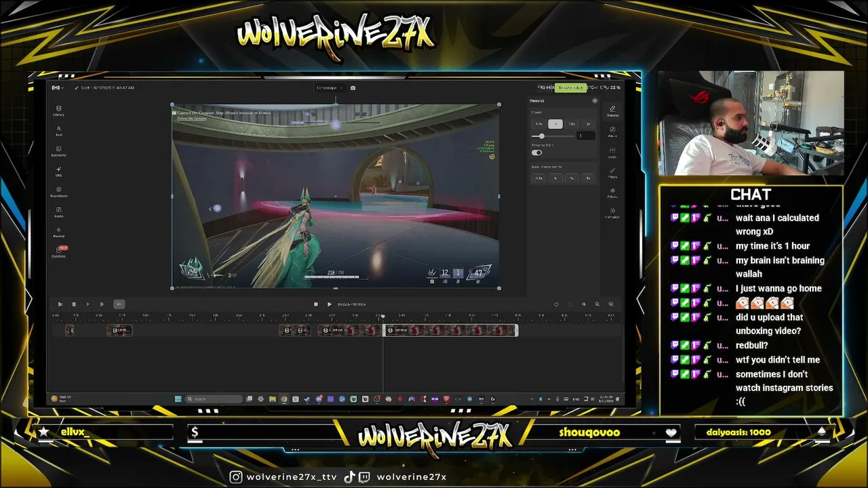Viewport: 868px width, 488px height.
Task: Open the app logo dropdown menu
Action: point(58,87)
